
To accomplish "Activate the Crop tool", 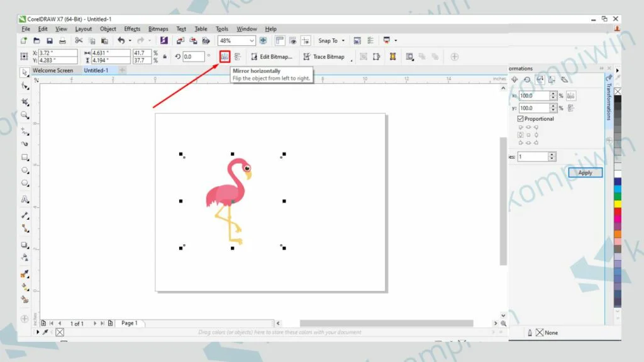I will tap(25, 101).
